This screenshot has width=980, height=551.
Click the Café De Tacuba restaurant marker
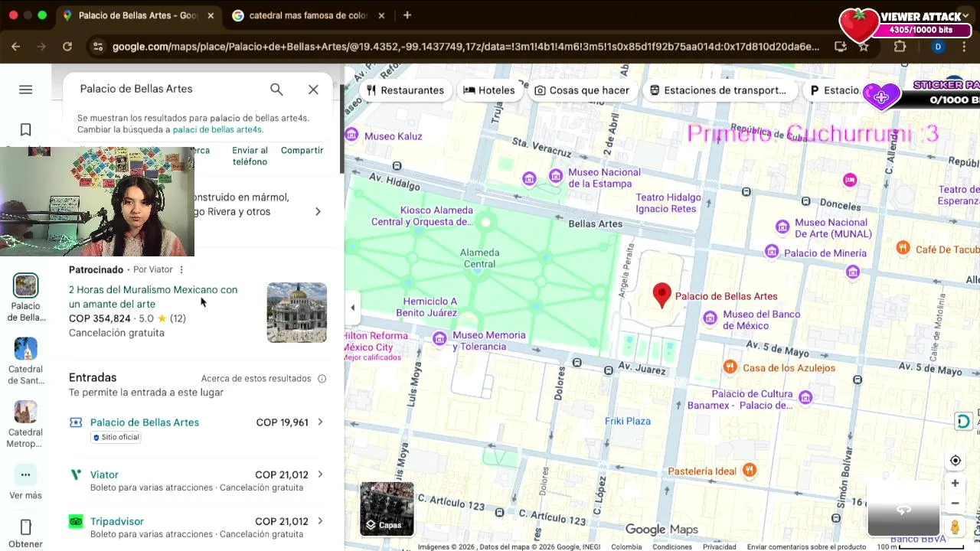point(903,248)
